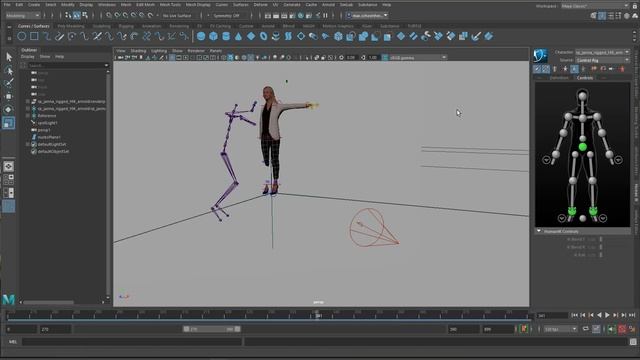Click the MEL command line input
This screenshot has width=640, height=360.
tap(133, 342)
